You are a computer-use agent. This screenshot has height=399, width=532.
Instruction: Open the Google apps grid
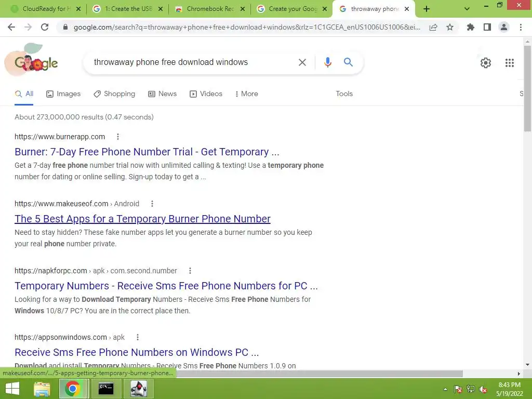pyautogui.click(x=509, y=63)
